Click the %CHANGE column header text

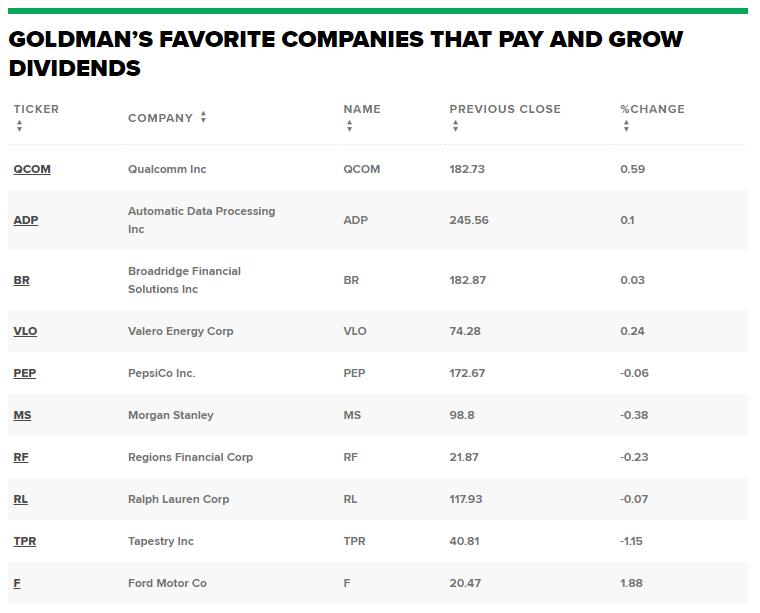(x=652, y=109)
